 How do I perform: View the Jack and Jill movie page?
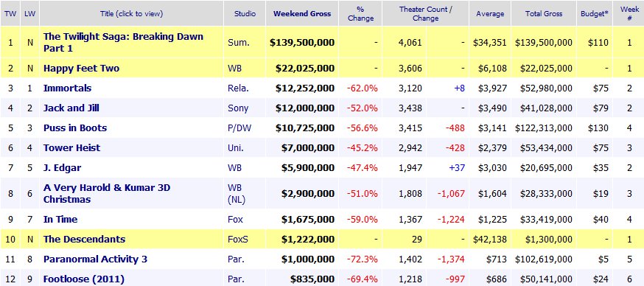(71, 108)
